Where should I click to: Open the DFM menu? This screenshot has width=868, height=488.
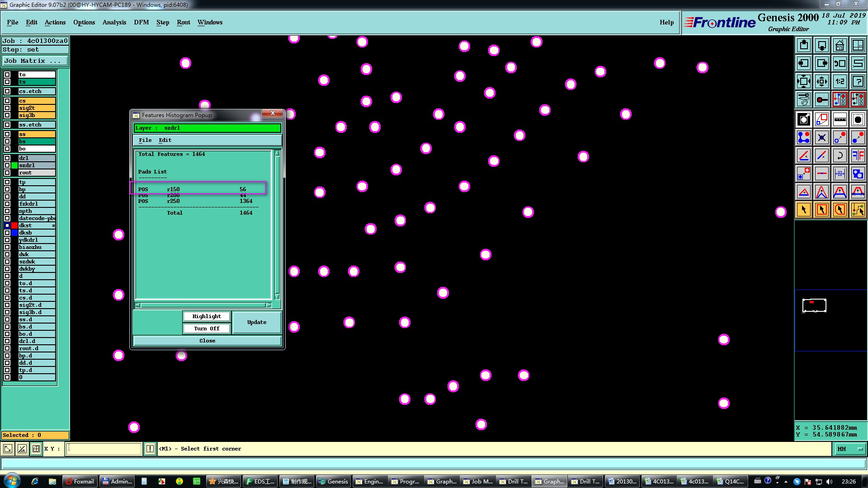(141, 22)
